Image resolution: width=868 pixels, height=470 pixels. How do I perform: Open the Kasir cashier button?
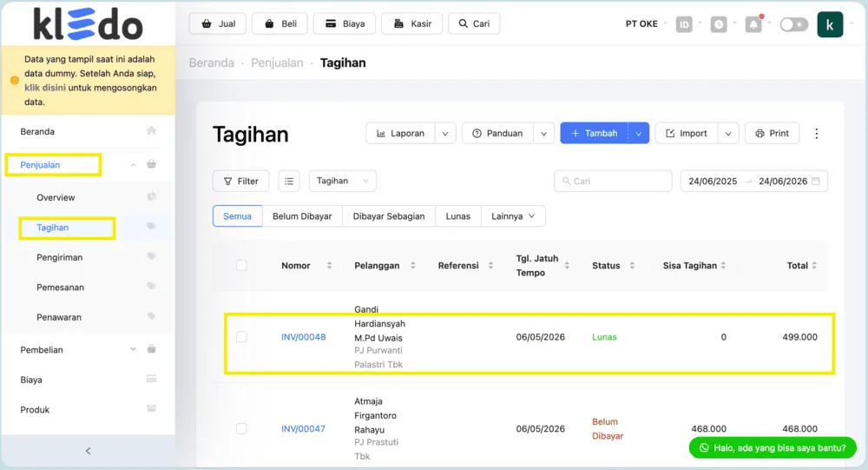point(411,23)
